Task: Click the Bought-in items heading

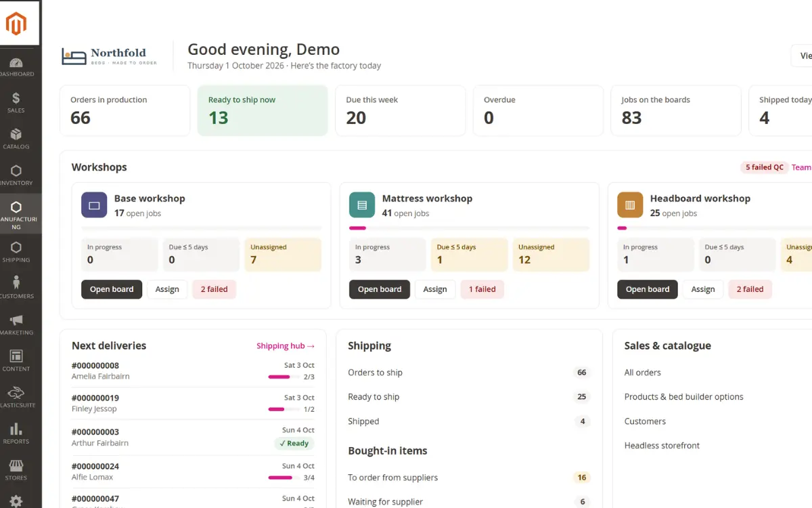Action: tap(388, 451)
